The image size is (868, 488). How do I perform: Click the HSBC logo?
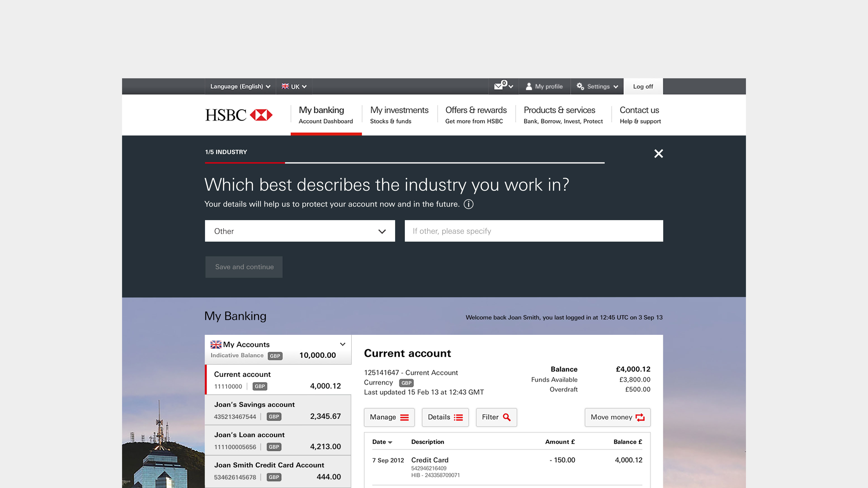[238, 115]
